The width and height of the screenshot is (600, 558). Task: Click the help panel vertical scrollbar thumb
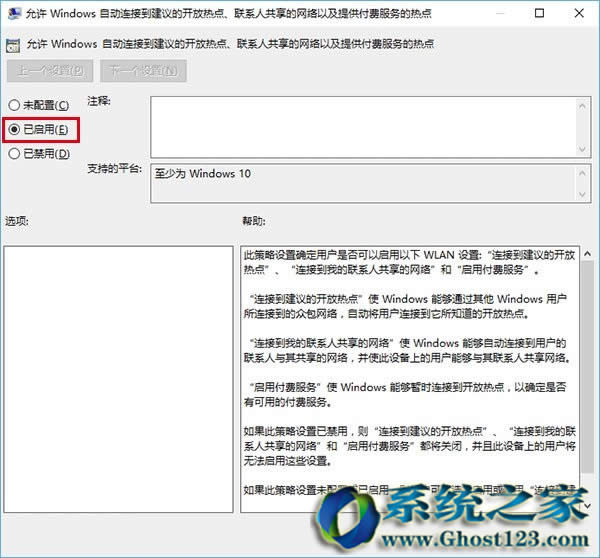[587, 369]
